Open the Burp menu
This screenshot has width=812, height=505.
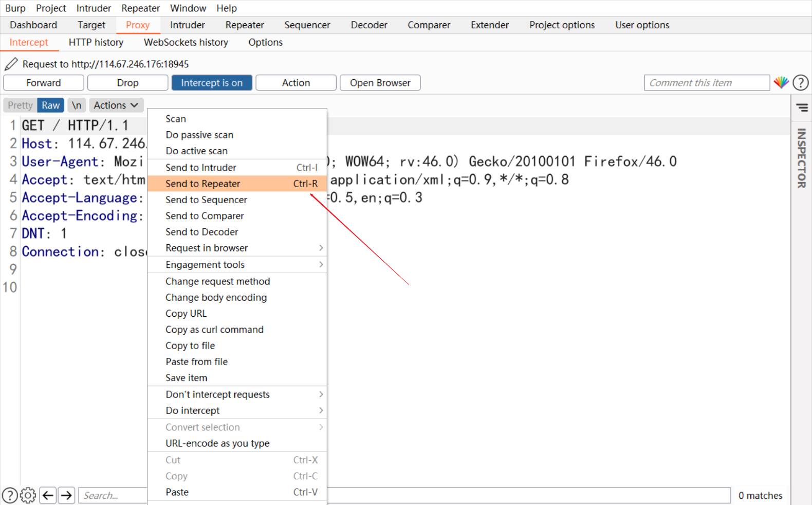tap(15, 8)
